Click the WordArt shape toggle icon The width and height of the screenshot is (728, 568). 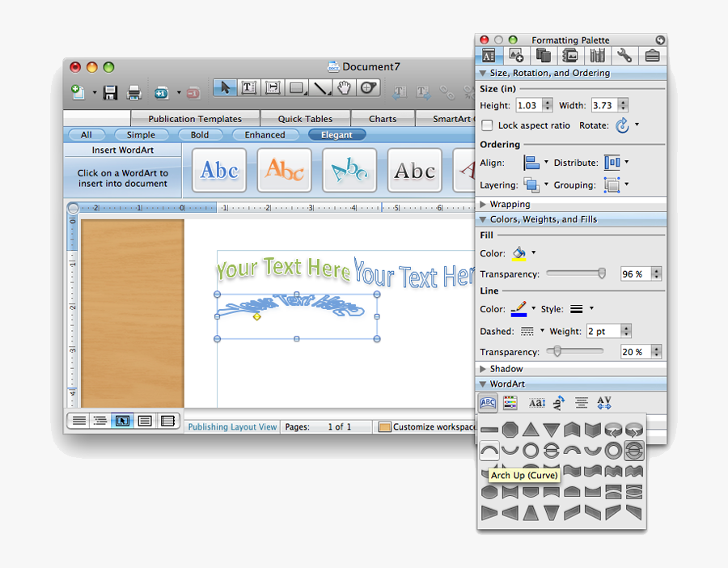(488, 402)
